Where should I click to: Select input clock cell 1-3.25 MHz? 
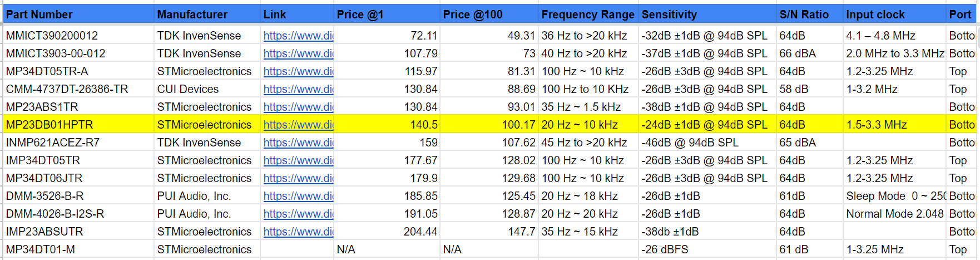(895, 249)
